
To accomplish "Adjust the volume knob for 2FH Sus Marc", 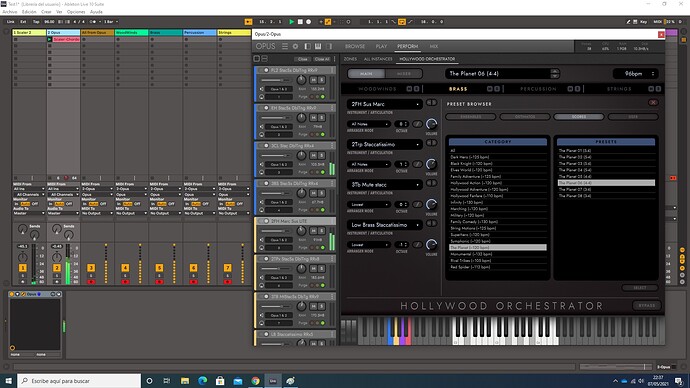I will pyautogui.click(x=432, y=124).
